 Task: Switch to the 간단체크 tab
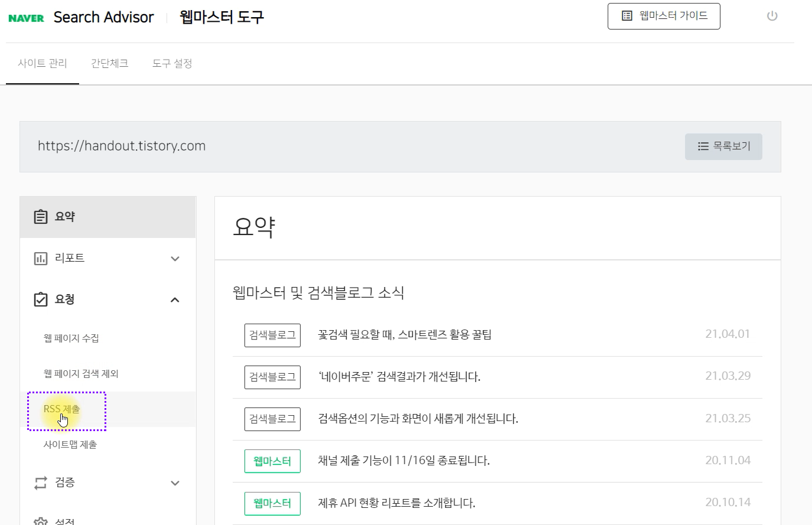point(110,63)
